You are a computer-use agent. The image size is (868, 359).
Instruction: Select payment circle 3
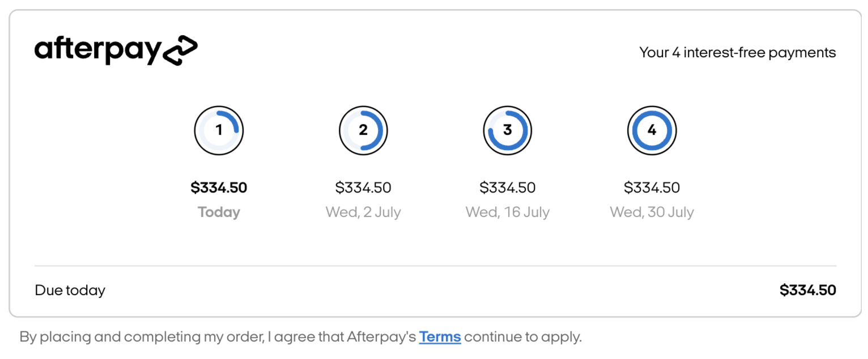click(x=508, y=130)
